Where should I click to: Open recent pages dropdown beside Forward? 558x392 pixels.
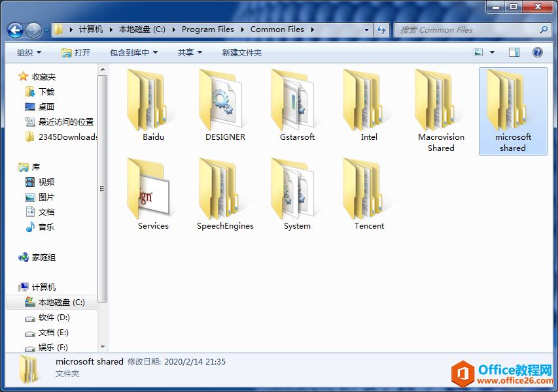click(x=46, y=31)
